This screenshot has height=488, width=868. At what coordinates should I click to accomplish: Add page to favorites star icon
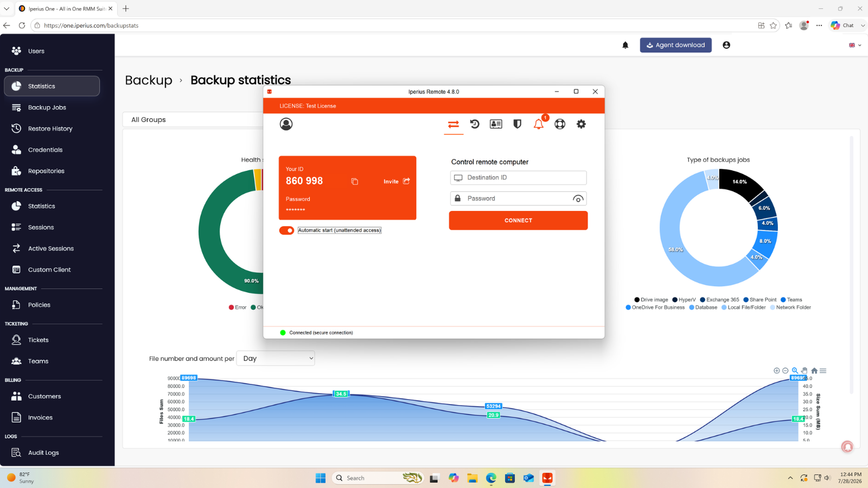pyautogui.click(x=773, y=25)
